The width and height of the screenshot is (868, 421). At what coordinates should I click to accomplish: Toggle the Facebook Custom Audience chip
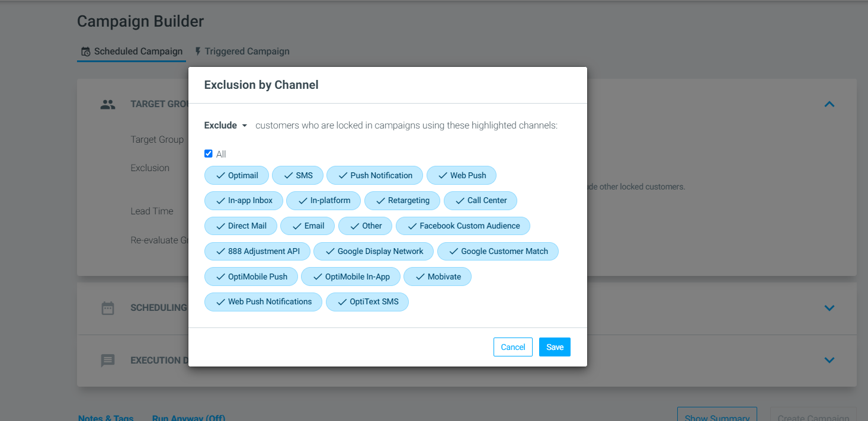click(x=463, y=226)
